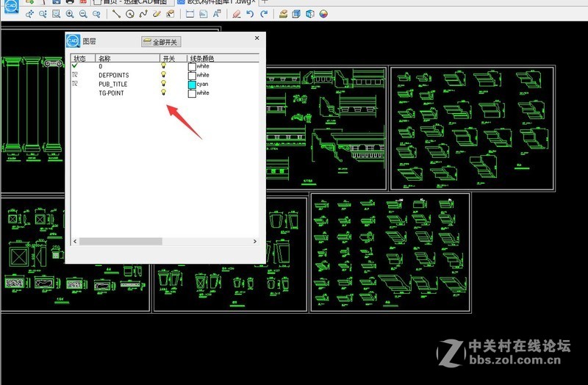This screenshot has width=588, height=385.
Task: Click the 开关 column header
Action: coord(173,59)
